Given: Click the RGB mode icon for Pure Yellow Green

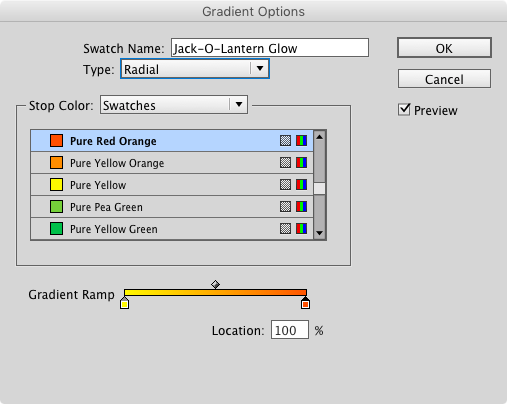Looking at the screenshot, I should 301,229.
